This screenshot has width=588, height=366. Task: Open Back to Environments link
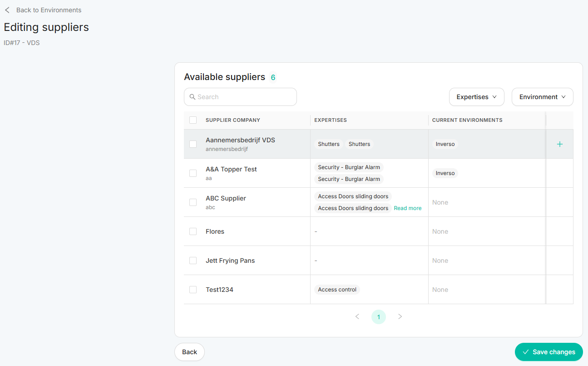coord(49,10)
